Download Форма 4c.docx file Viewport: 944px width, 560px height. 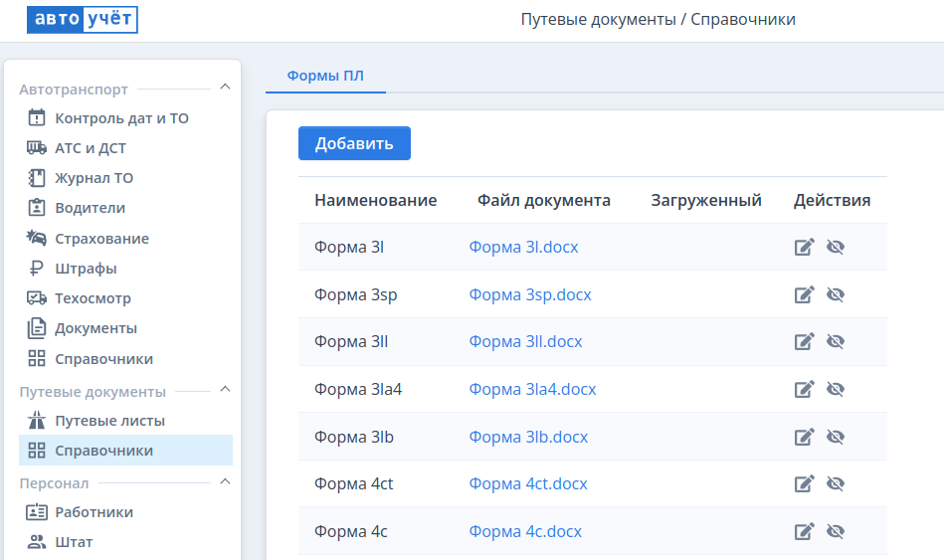click(525, 531)
